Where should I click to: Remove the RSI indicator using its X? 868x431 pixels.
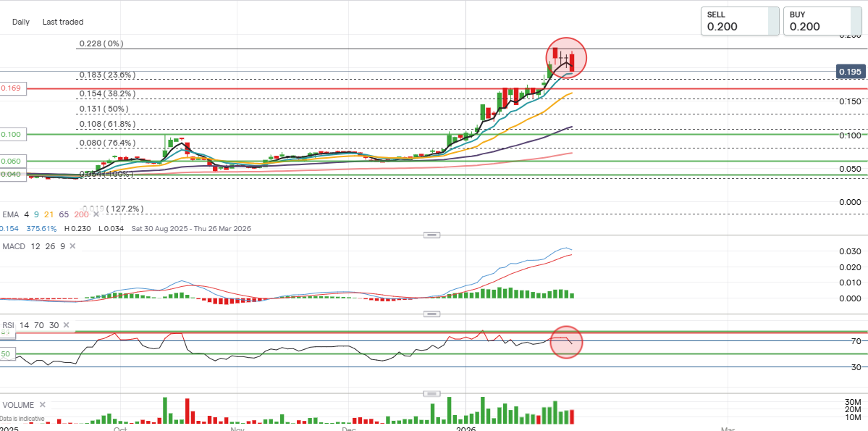click(67, 326)
